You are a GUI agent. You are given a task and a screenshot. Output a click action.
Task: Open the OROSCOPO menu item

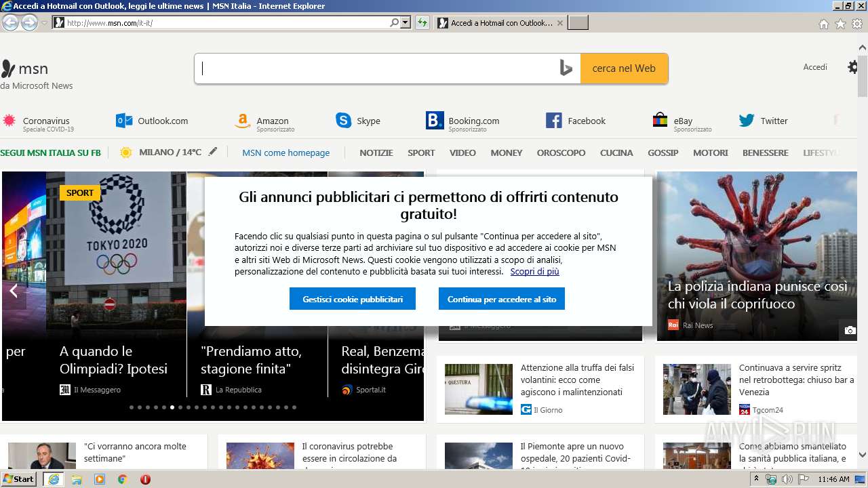click(561, 152)
